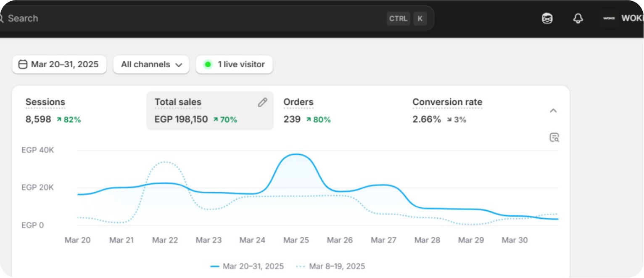Open the Sidekick assistant icon
Image resolution: width=644 pixels, height=278 pixels.
point(547,19)
